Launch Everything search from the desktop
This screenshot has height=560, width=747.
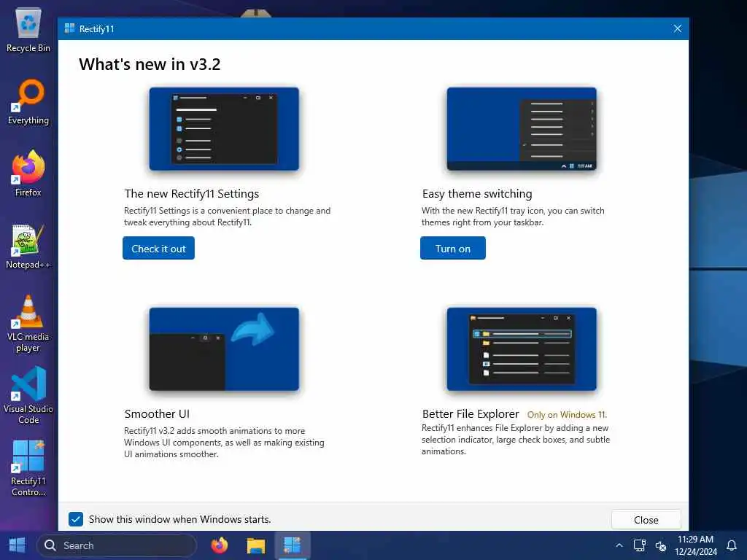[x=28, y=102]
